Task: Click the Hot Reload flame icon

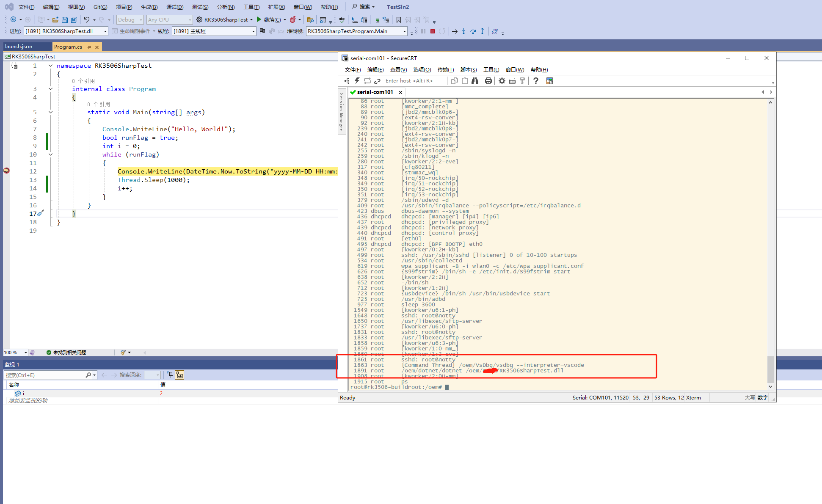Action: 293,19
